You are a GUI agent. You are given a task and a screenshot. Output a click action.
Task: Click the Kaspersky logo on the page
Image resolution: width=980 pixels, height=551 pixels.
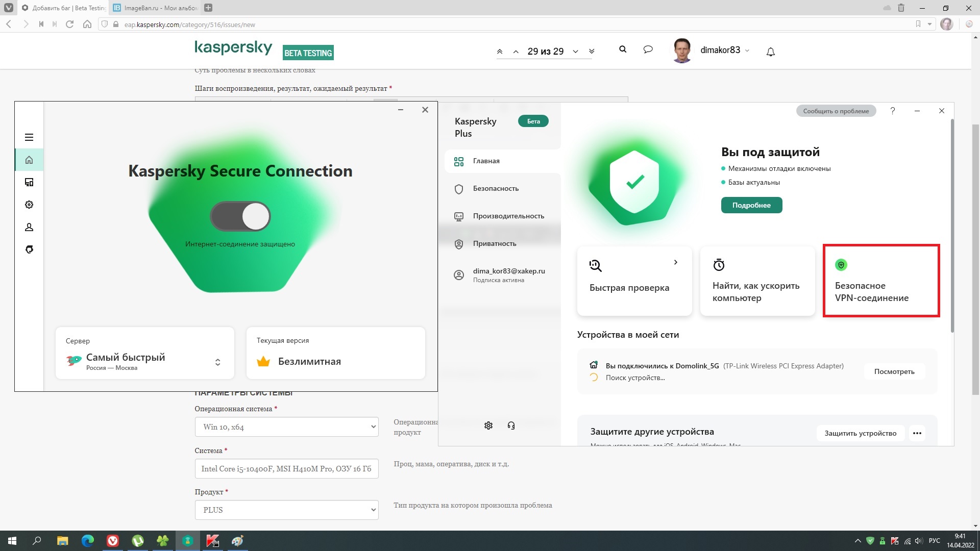click(233, 48)
